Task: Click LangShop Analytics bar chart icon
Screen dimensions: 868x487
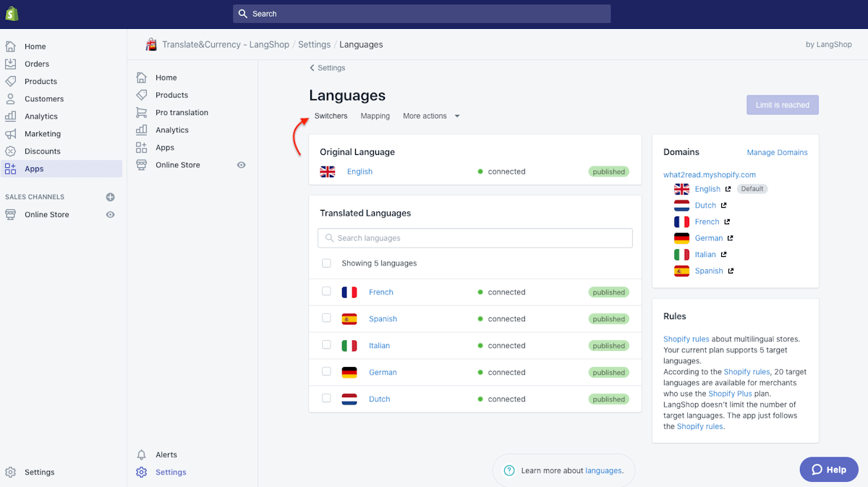Action: tap(141, 130)
